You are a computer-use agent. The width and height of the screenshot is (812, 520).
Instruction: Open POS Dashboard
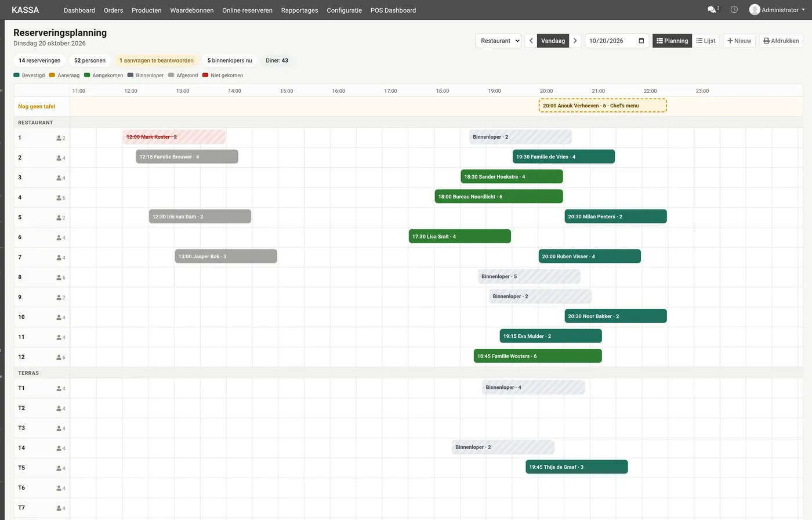pos(393,10)
